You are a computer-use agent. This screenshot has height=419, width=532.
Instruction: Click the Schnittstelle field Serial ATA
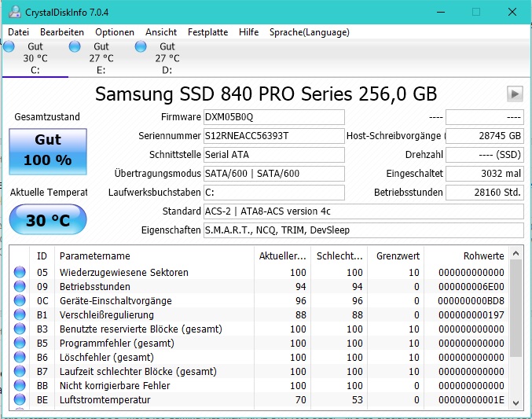point(273,155)
